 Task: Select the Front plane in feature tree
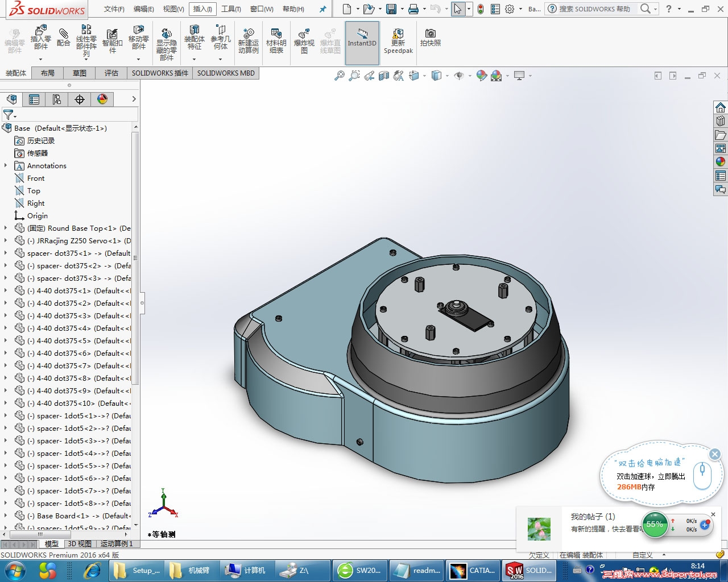(36, 178)
